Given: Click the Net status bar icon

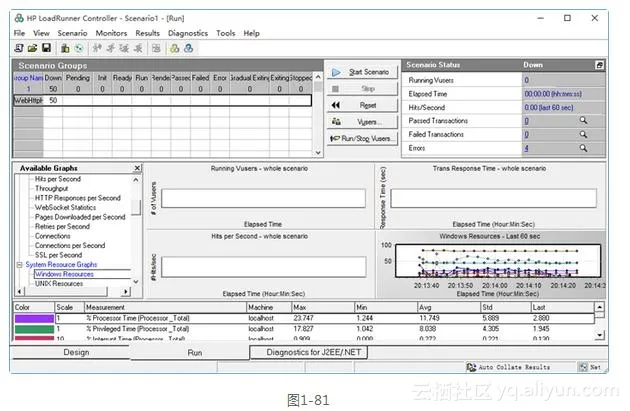Looking at the screenshot, I should 583,367.
